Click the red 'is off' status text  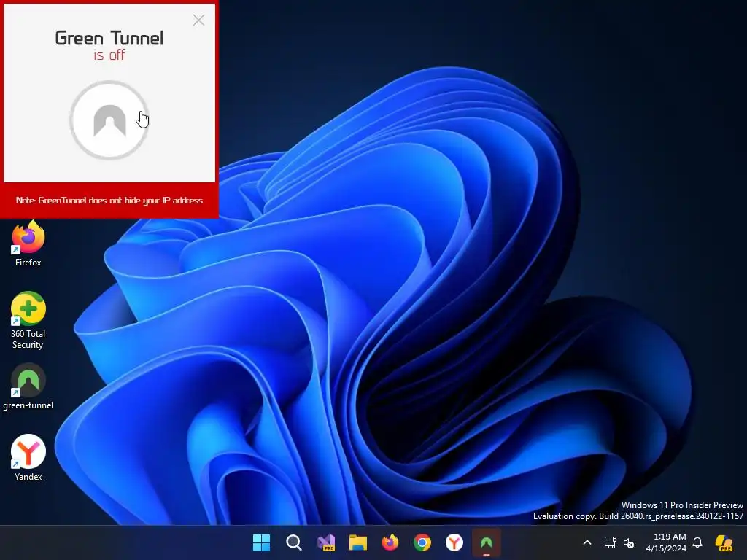click(109, 55)
